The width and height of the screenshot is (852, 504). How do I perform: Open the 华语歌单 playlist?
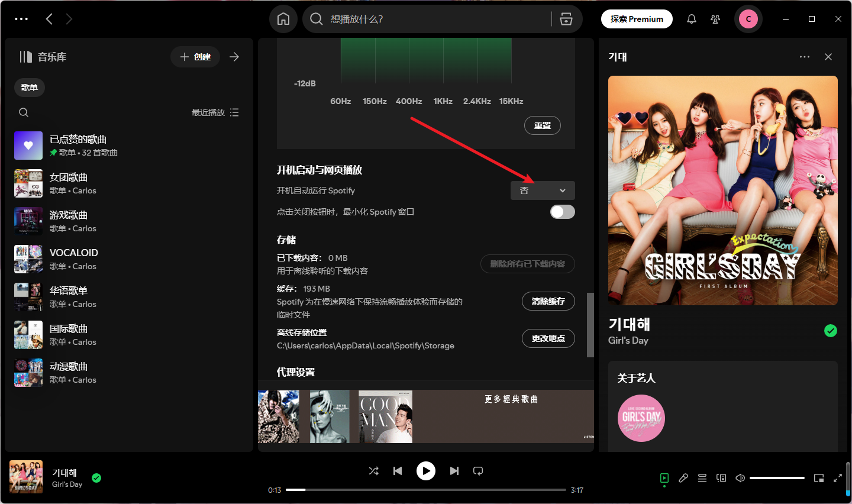129,297
